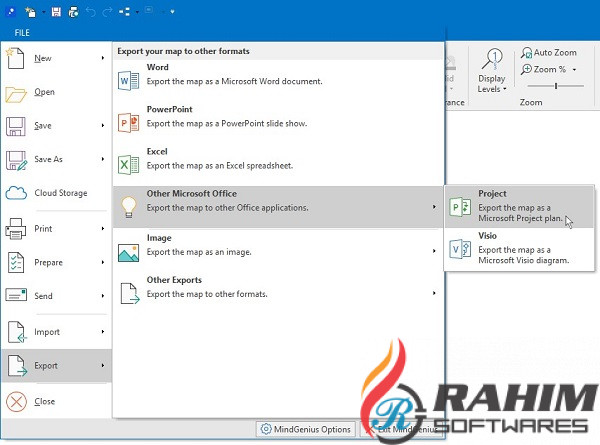Viewport: 600px width, 445px height.
Task: Expand the Import submenu arrow
Action: 103,332
